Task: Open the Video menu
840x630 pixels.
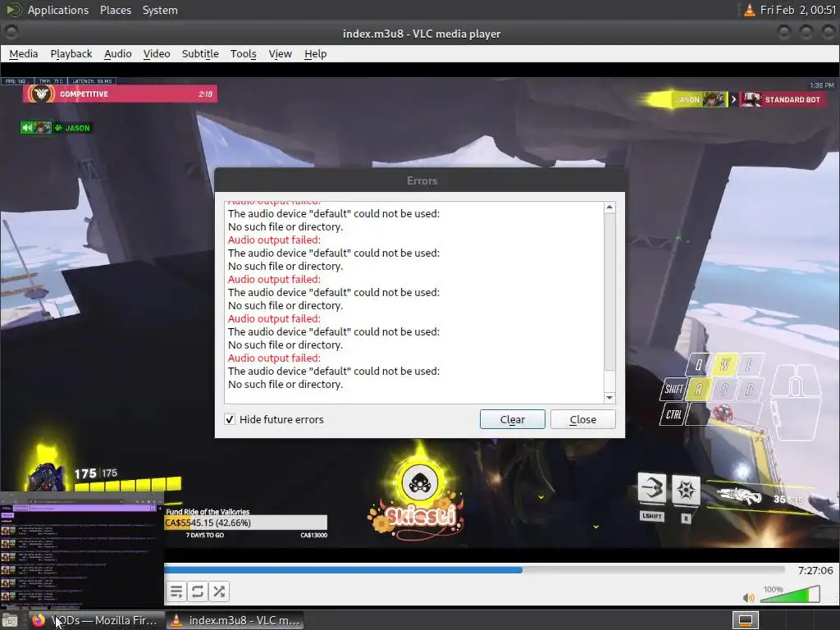Action: coord(157,53)
